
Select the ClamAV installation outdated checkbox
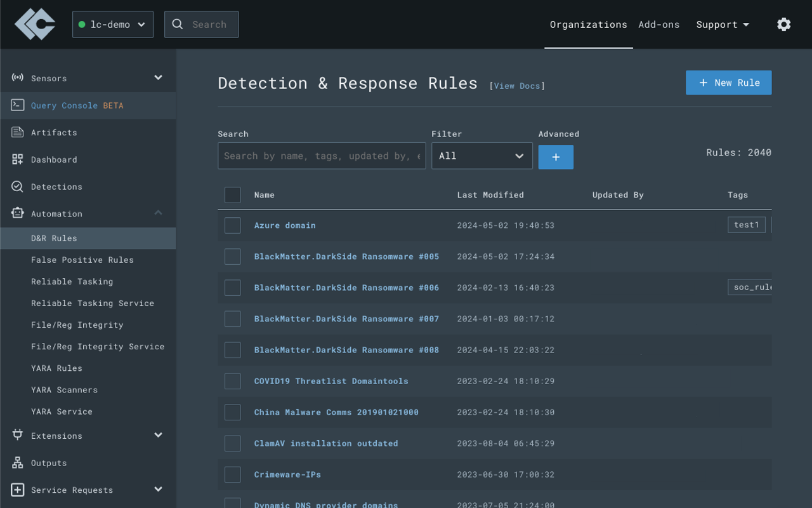pos(233,443)
